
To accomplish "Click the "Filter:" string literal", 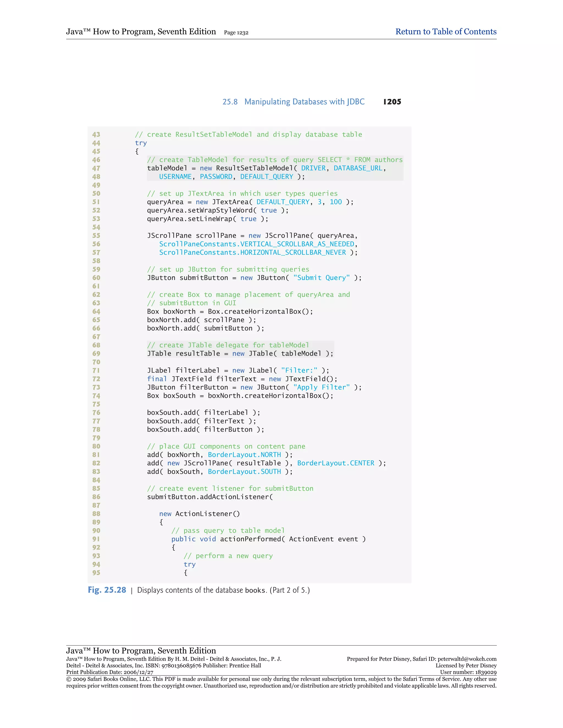I will [299, 370].
